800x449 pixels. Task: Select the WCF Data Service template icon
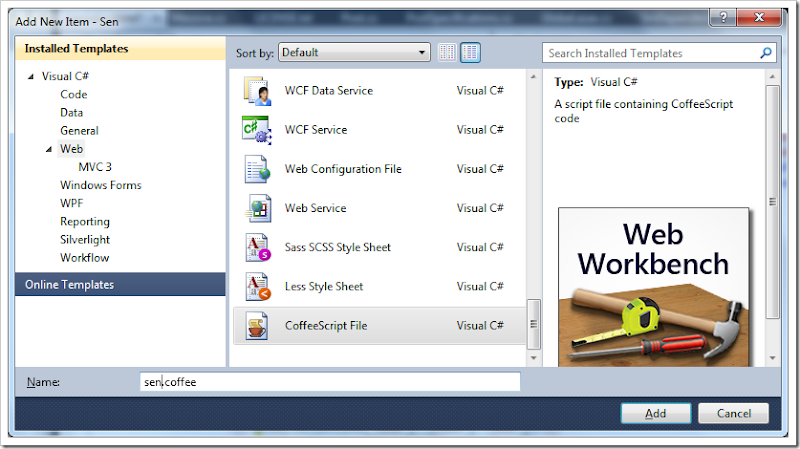coord(258,91)
